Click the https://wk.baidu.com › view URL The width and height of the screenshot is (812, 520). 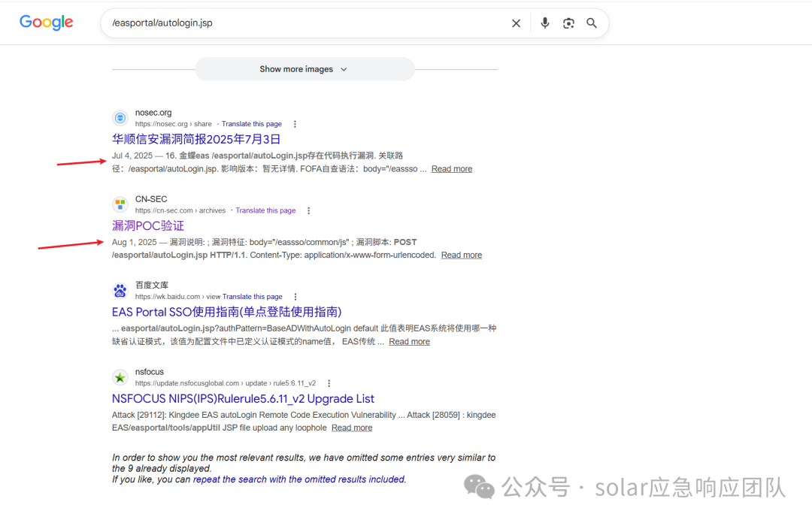[177, 297]
